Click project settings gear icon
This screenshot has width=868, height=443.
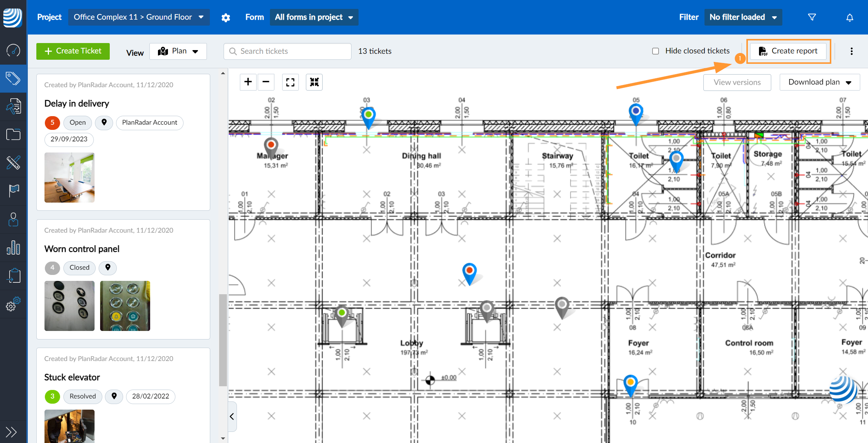click(225, 17)
